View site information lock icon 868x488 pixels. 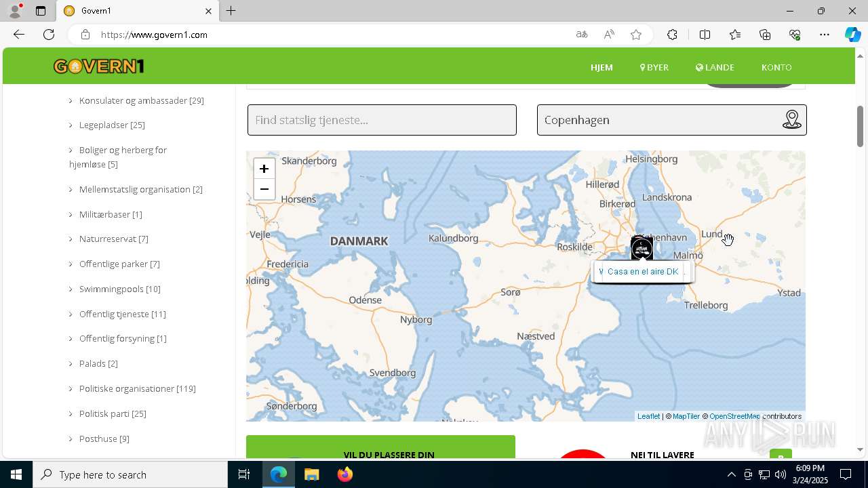coord(85,35)
